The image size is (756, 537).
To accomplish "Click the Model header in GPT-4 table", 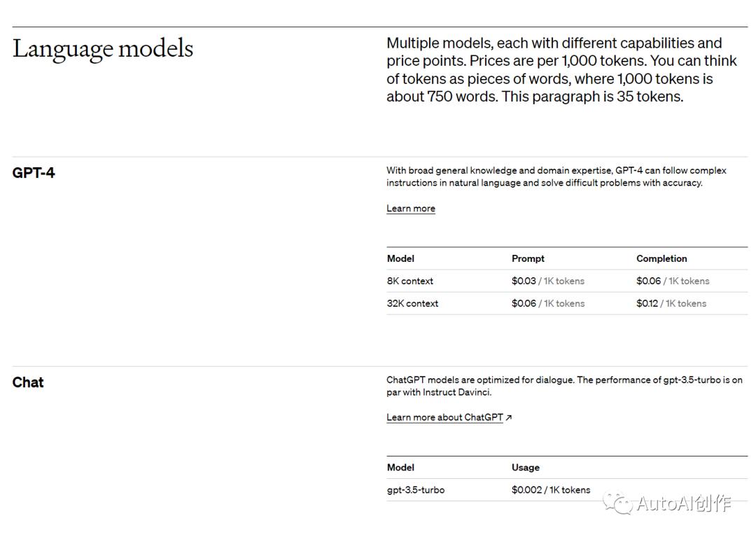I will (400, 259).
